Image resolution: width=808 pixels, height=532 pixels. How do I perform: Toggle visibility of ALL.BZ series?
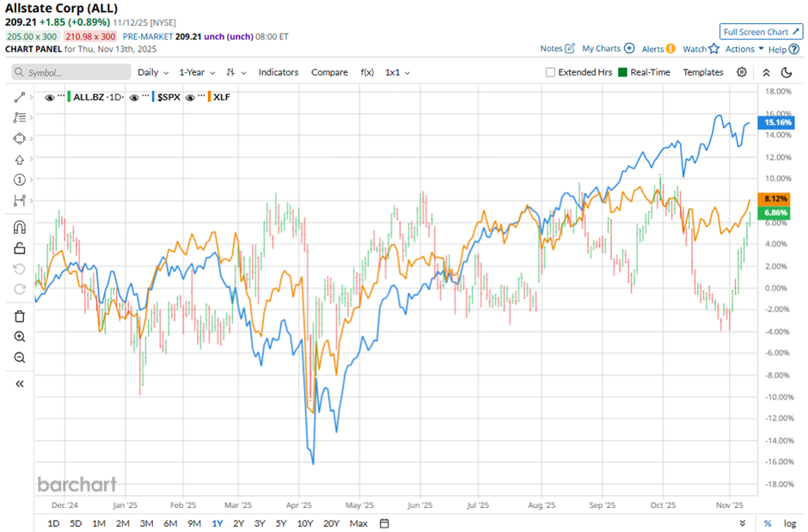tap(50, 97)
